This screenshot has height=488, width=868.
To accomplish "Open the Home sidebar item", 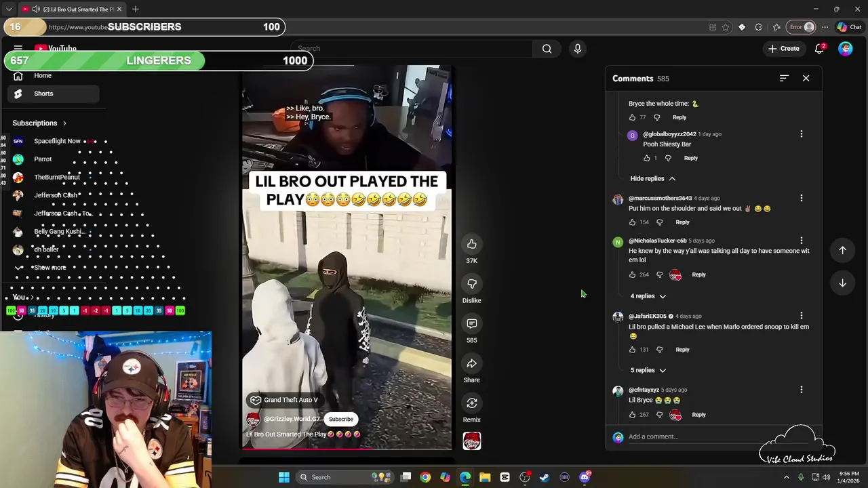I will coord(54,76).
